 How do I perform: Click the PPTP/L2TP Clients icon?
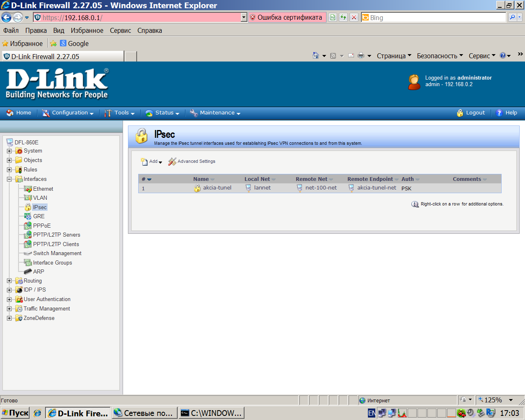click(28, 244)
